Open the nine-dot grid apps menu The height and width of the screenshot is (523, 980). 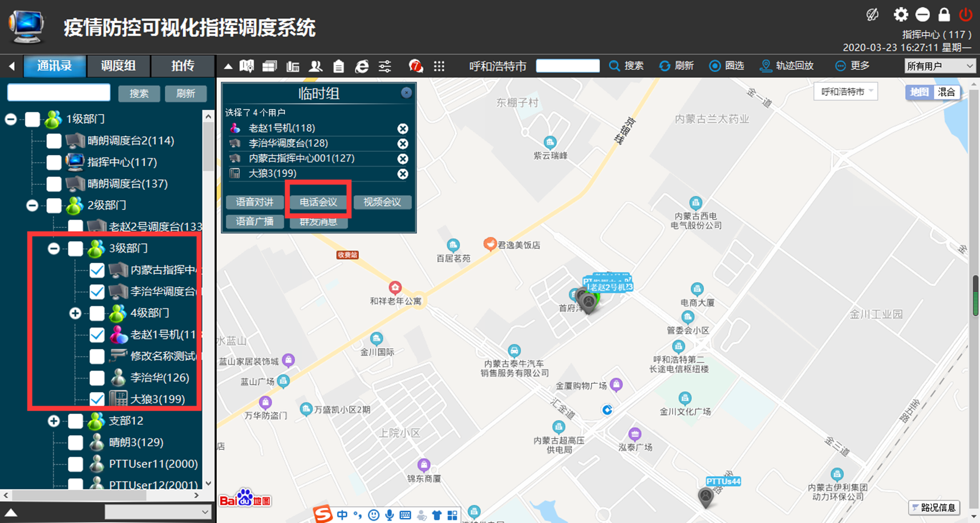click(439, 66)
